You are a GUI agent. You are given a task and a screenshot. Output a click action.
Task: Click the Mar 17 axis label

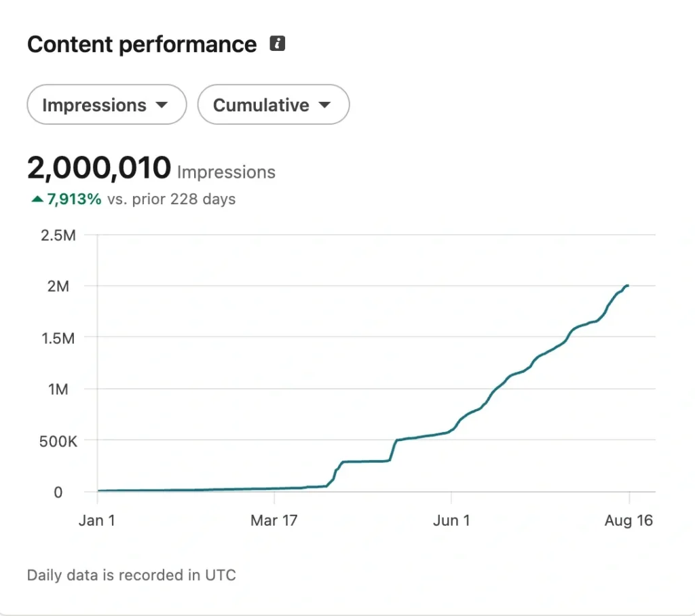pyautogui.click(x=274, y=520)
